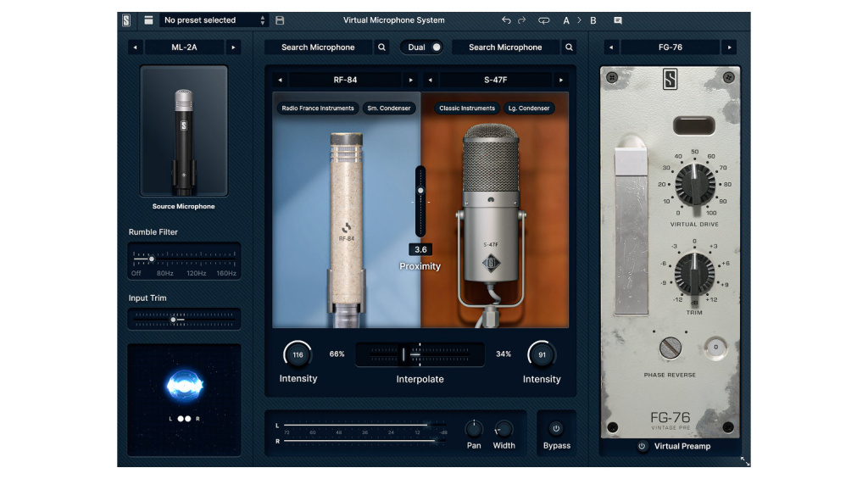Click the left search magnifier icon
The image size is (868, 479).
point(381,47)
